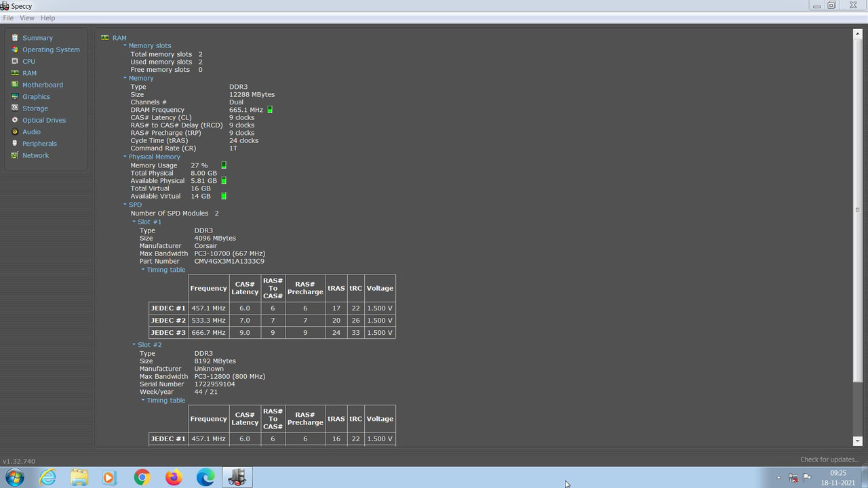Go to Motherboard section
Image resolution: width=868 pixels, height=488 pixels.
[43, 85]
